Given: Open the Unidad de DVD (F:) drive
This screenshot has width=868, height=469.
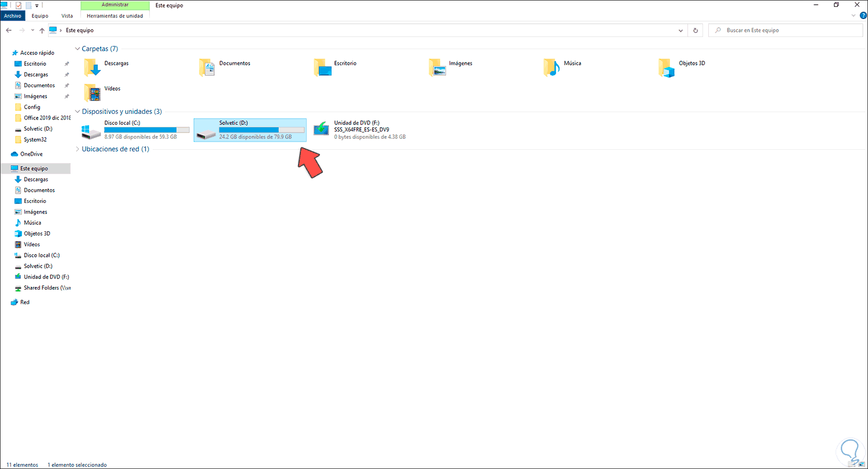Looking at the screenshot, I should (x=321, y=128).
